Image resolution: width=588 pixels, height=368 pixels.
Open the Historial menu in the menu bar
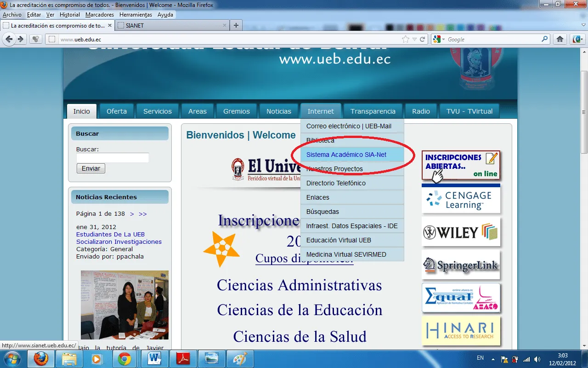[x=69, y=15]
